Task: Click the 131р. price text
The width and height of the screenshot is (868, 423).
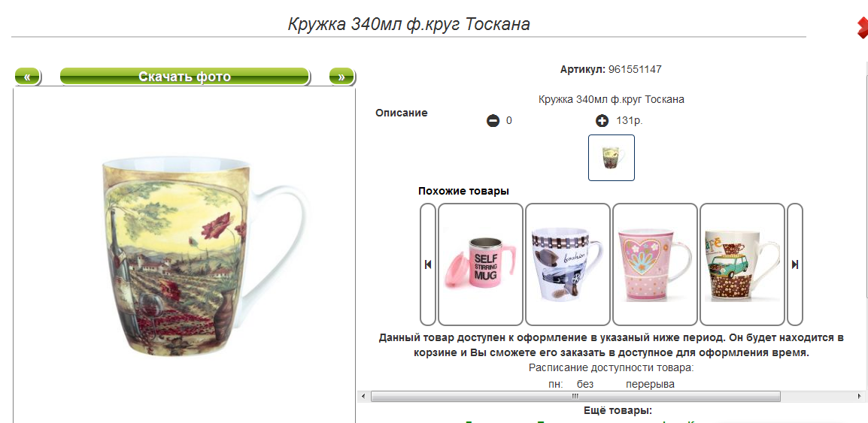Action: tap(629, 120)
